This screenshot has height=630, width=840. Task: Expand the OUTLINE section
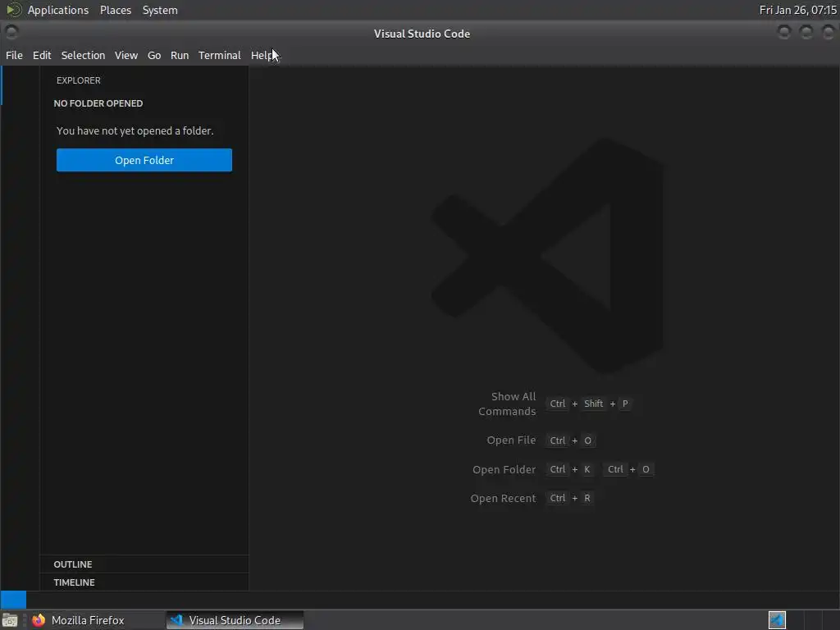click(144, 564)
